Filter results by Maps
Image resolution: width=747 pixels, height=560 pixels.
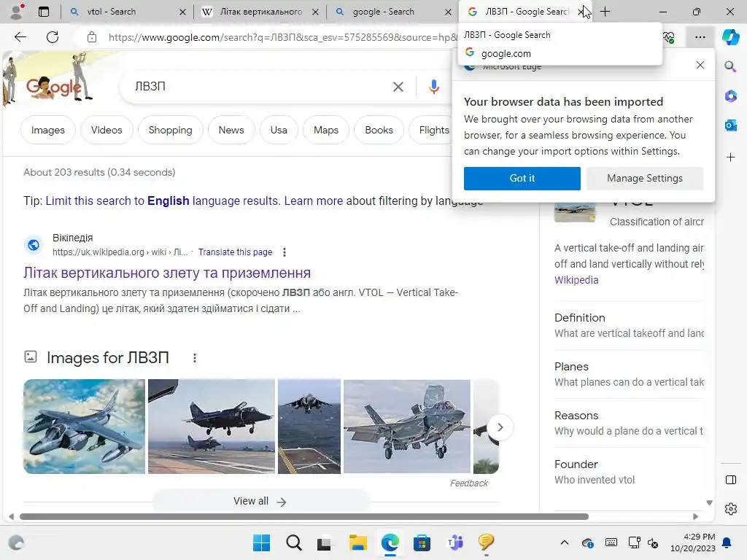pos(326,130)
